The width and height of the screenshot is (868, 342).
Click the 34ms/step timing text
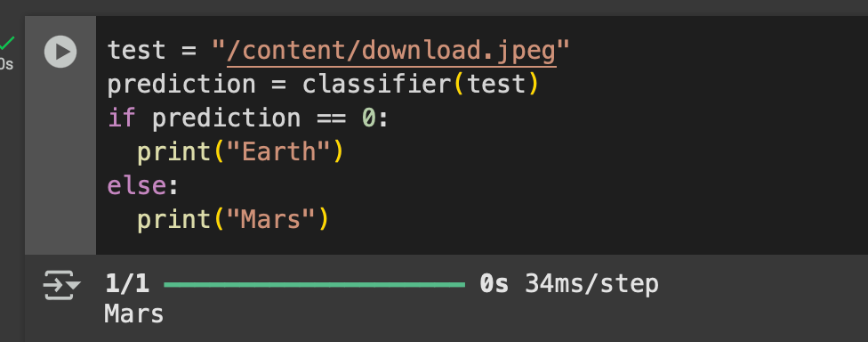(x=591, y=284)
